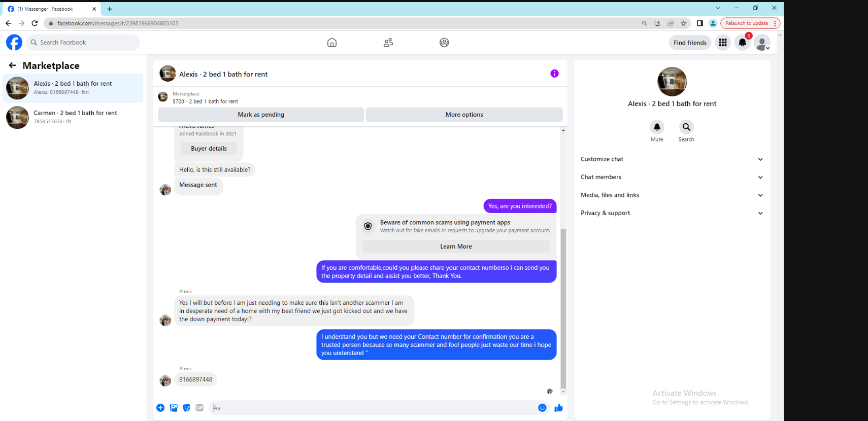The image size is (868, 421).
Task: Click the message input field
Action: click(373, 408)
